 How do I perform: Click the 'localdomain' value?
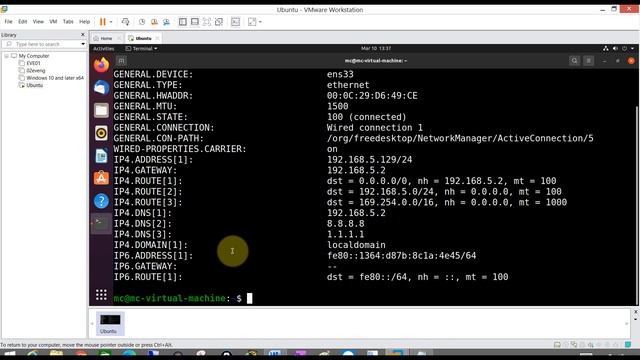click(356, 245)
